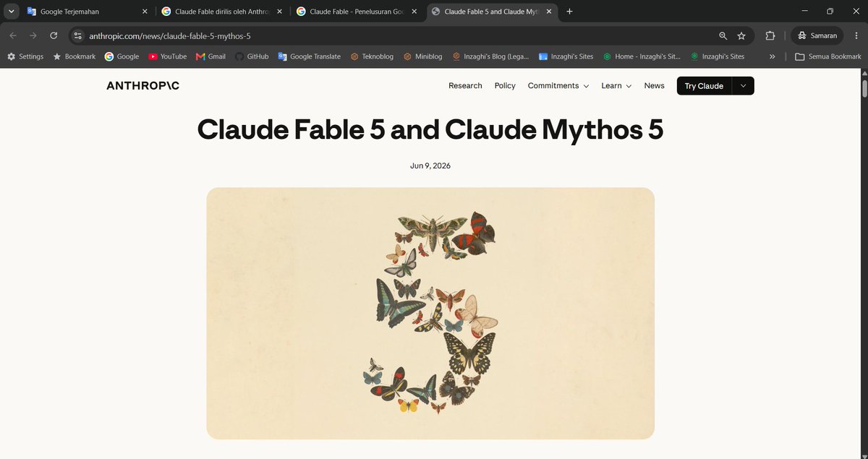This screenshot has height=459, width=868.
Task: Expand the Learn dropdown menu
Action: [616, 85]
